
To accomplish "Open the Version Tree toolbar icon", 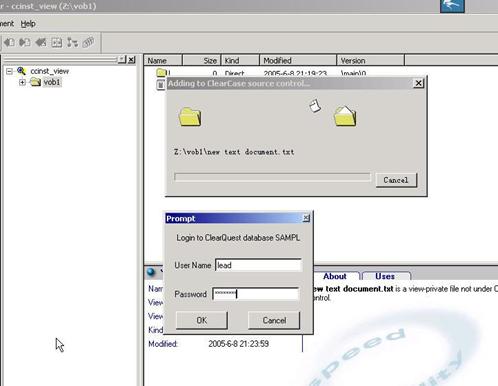I will click(x=72, y=43).
